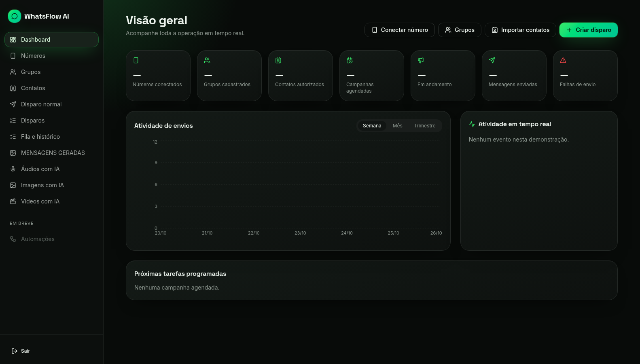Open Imagens com IA page
This screenshot has height=364, width=640.
(51, 185)
